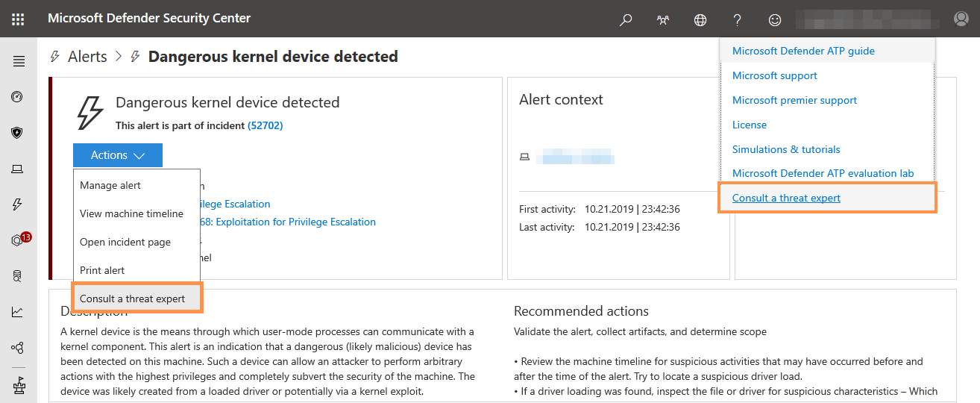Viewport: 980px width, 403px height.
Task: Open the user account avatar
Action: (x=961, y=19)
